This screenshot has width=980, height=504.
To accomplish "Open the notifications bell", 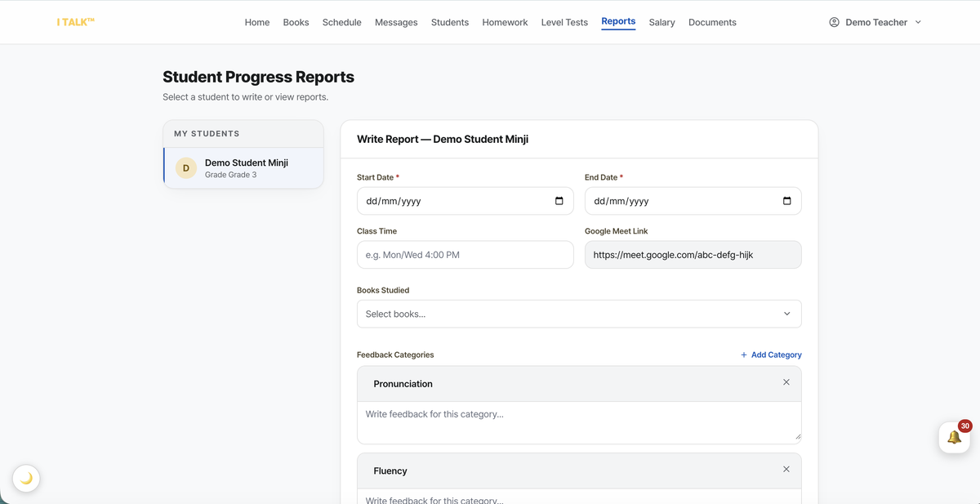I will click(954, 438).
